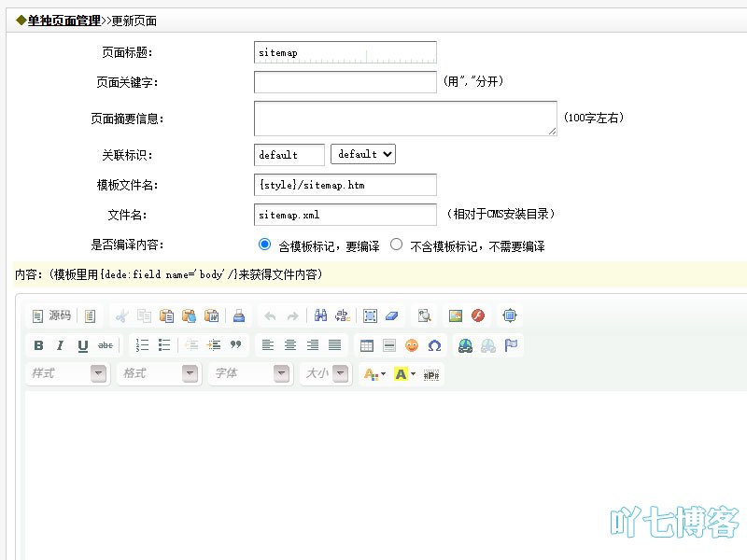Click the Templates icon next to 源码
Image resolution: width=747 pixels, height=560 pixels.
[90, 315]
